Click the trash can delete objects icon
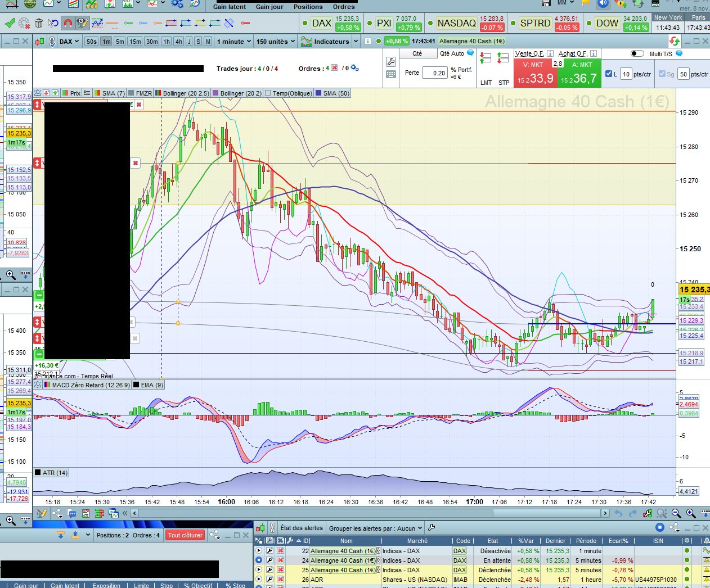The image size is (710, 588). click(x=39, y=23)
